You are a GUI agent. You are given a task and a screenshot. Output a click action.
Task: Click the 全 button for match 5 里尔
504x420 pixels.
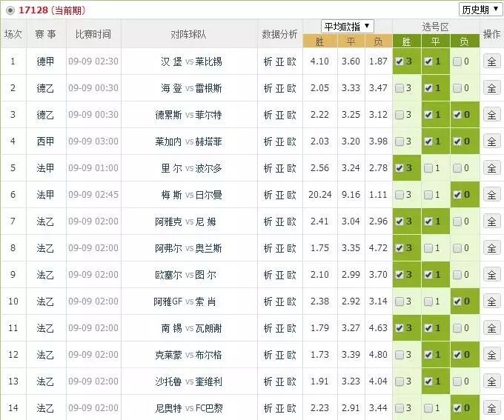[x=491, y=168]
